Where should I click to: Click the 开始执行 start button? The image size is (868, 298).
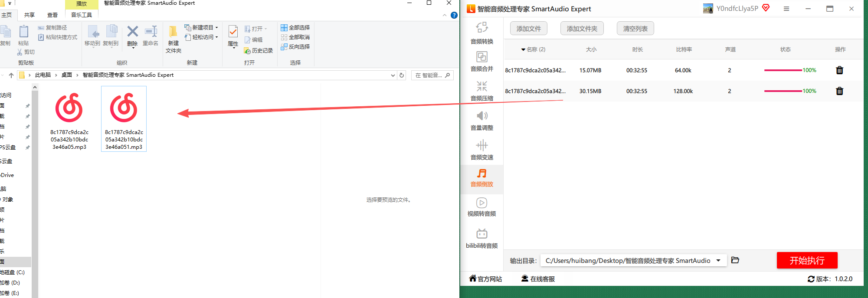point(807,260)
